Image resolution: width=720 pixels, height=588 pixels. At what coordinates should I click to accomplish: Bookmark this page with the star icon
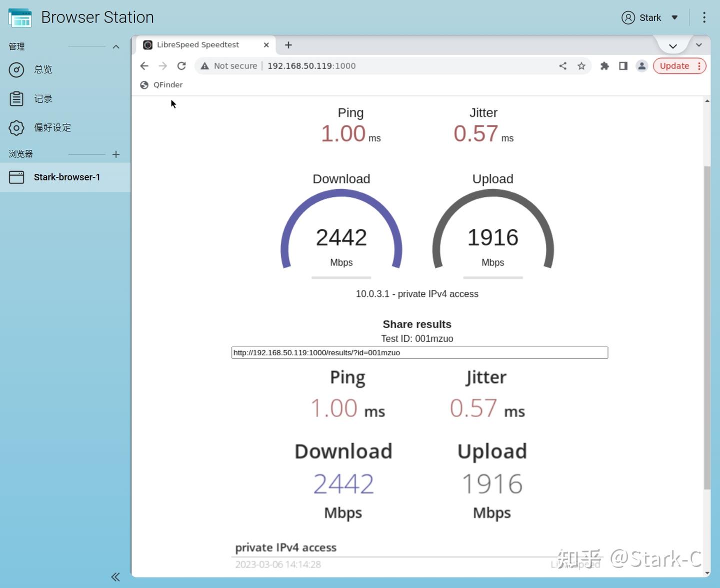(581, 66)
